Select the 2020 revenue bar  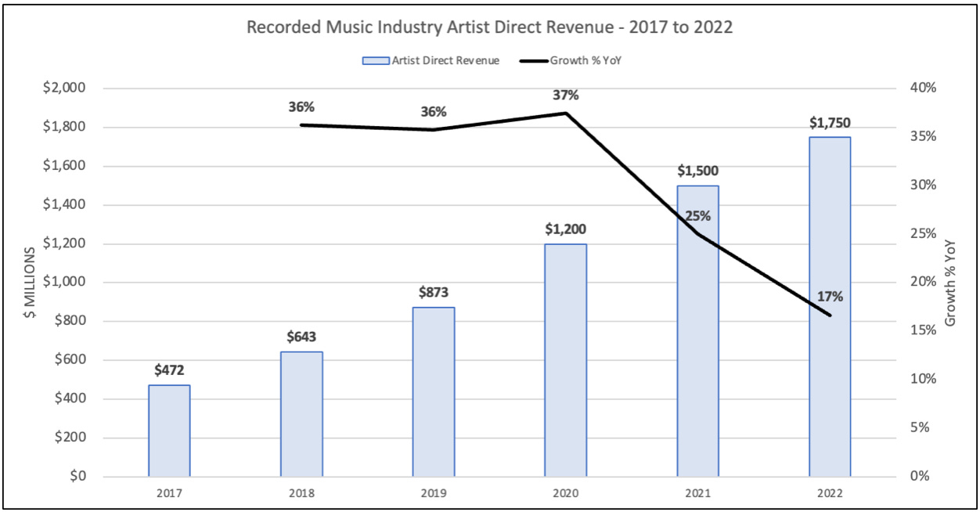point(565,360)
